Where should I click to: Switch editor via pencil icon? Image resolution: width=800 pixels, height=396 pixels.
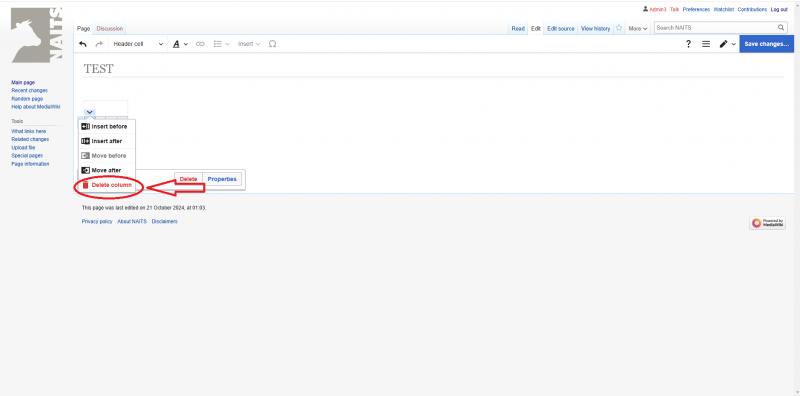coord(728,44)
